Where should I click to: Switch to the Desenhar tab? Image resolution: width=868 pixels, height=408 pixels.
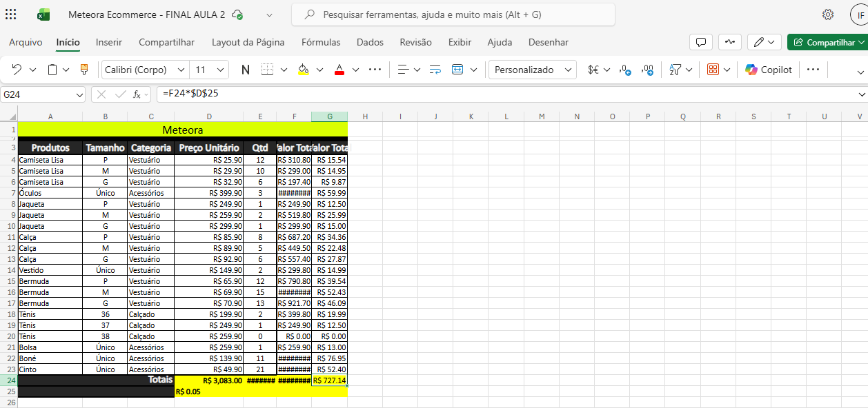click(549, 42)
